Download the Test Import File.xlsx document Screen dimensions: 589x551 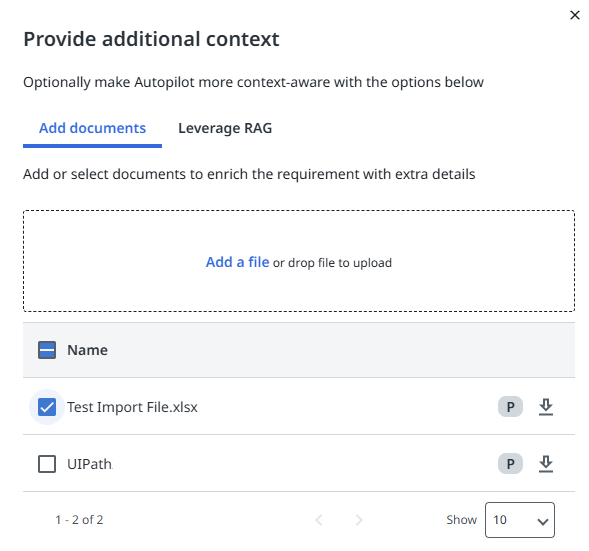[545, 407]
